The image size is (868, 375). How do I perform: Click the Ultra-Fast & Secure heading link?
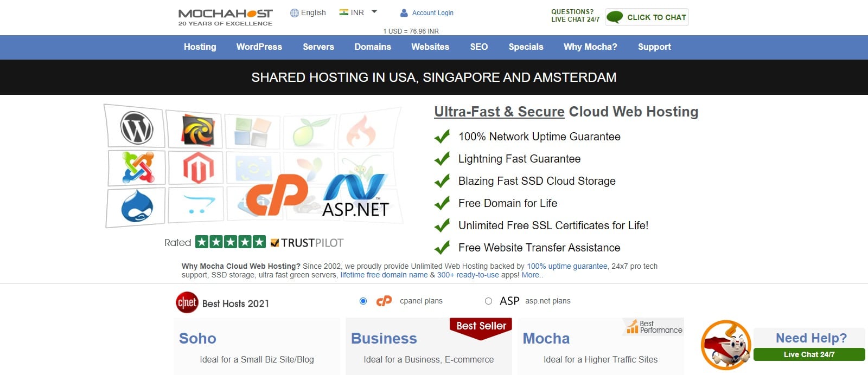(x=499, y=112)
